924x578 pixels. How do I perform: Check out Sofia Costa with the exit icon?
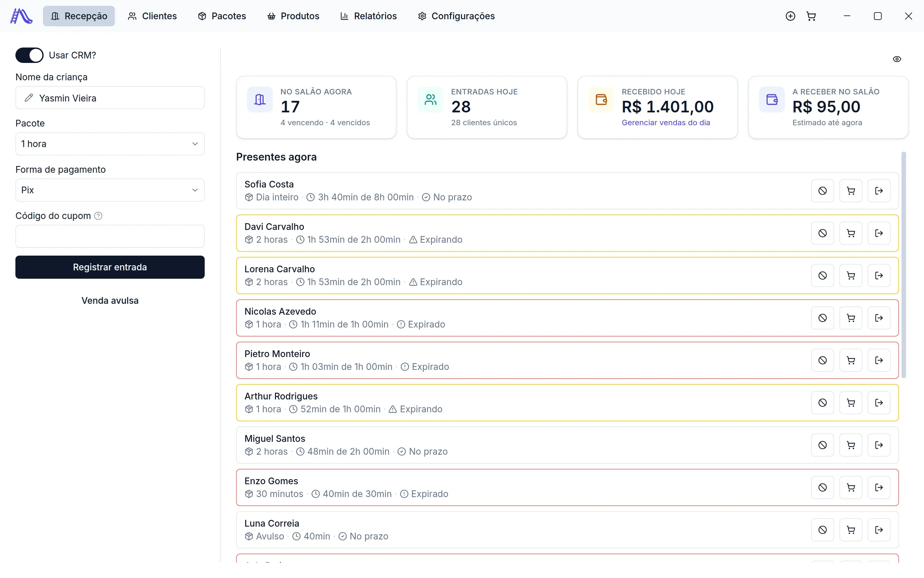tap(879, 191)
